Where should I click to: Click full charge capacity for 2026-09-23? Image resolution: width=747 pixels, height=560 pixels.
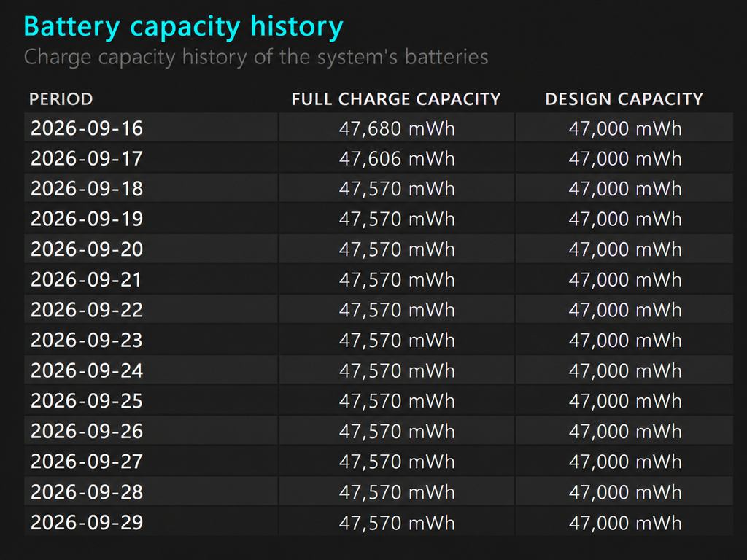tap(397, 341)
